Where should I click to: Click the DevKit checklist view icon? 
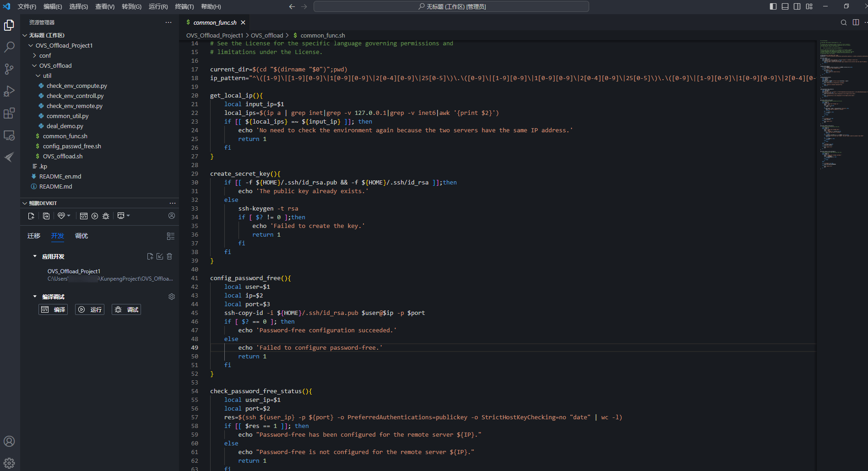click(171, 236)
